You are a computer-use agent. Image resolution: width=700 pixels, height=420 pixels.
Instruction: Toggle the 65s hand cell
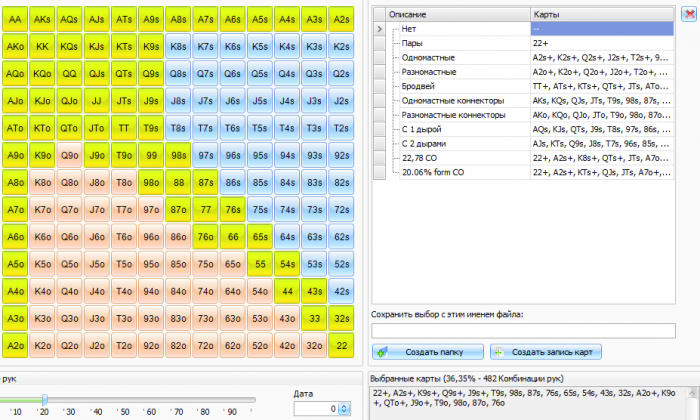260,237
